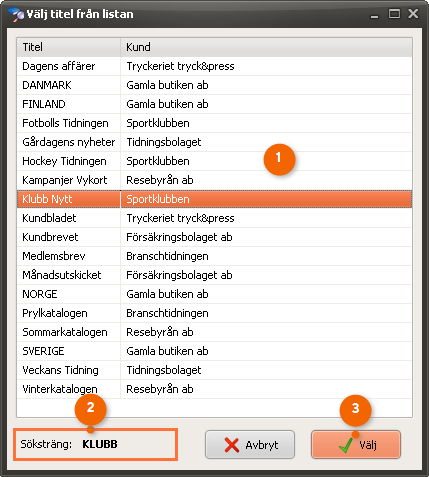Sort list by the Titel column header
Image resolution: width=429 pixels, height=477 pixels.
pos(68,47)
